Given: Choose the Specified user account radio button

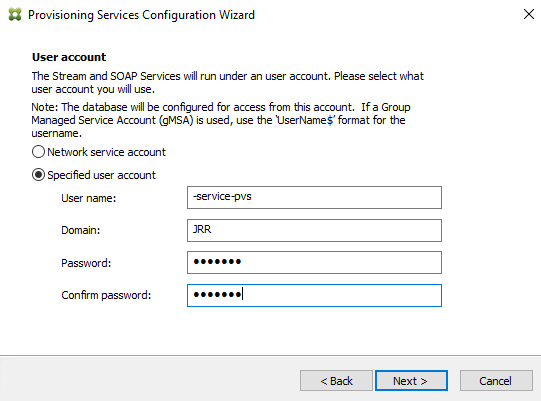Looking at the screenshot, I should 38,175.
